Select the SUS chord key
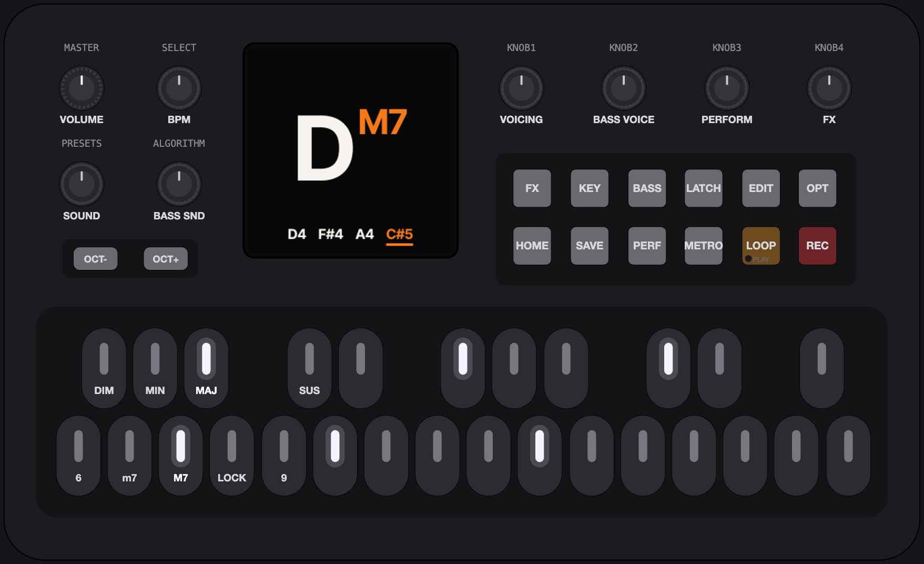The width and height of the screenshot is (924, 564). [309, 368]
